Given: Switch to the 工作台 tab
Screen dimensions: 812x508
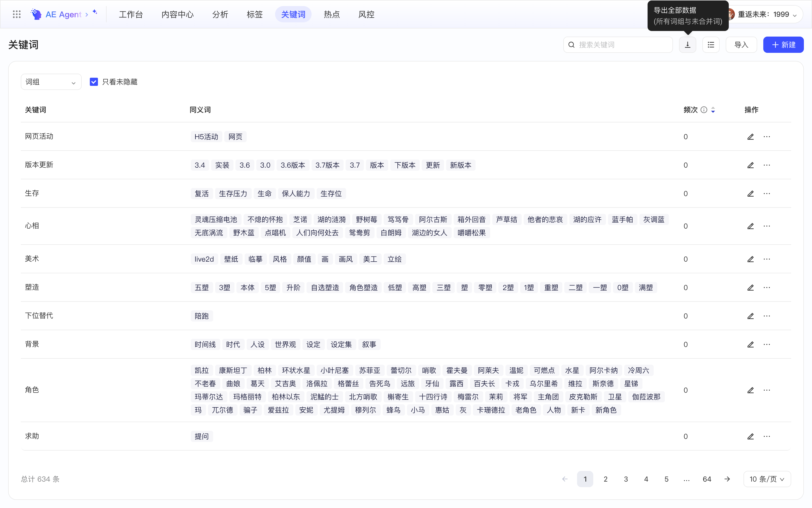Looking at the screenshot, I should click(x=131, y=14).
